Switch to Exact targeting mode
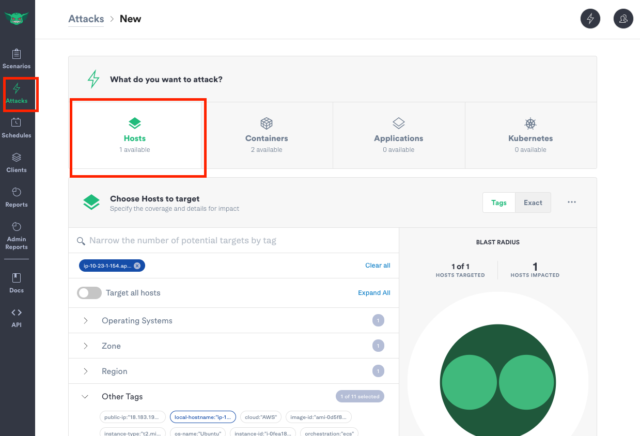Image resolution: width=640 pixels, height=436 pixels. point(533,202)
